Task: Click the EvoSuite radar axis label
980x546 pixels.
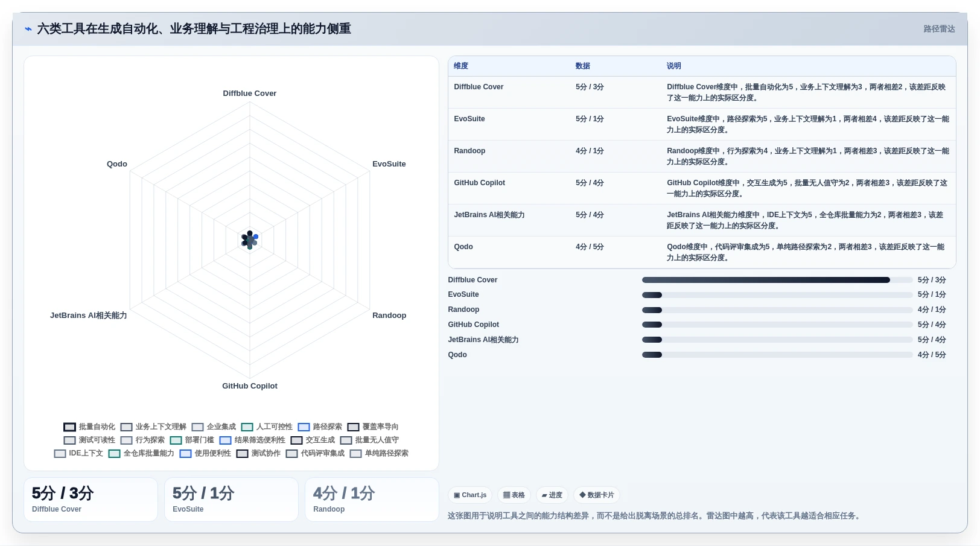Action: pyautogui.click(x=389, y=164)
